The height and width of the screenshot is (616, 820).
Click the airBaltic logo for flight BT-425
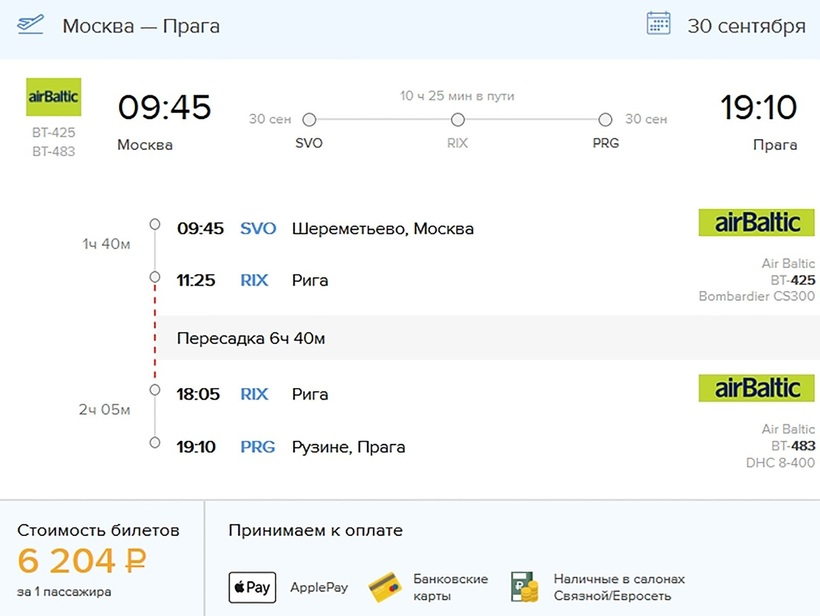(756, 222)
